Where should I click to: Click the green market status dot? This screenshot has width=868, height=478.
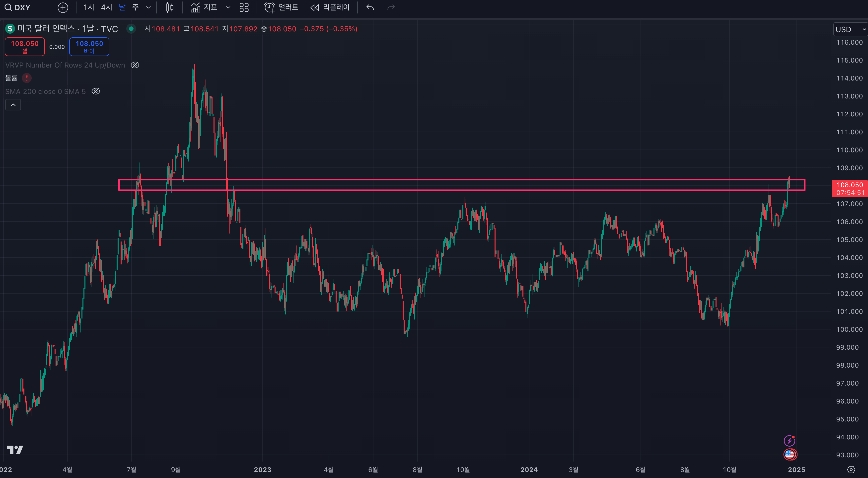[x=131, y=29]
